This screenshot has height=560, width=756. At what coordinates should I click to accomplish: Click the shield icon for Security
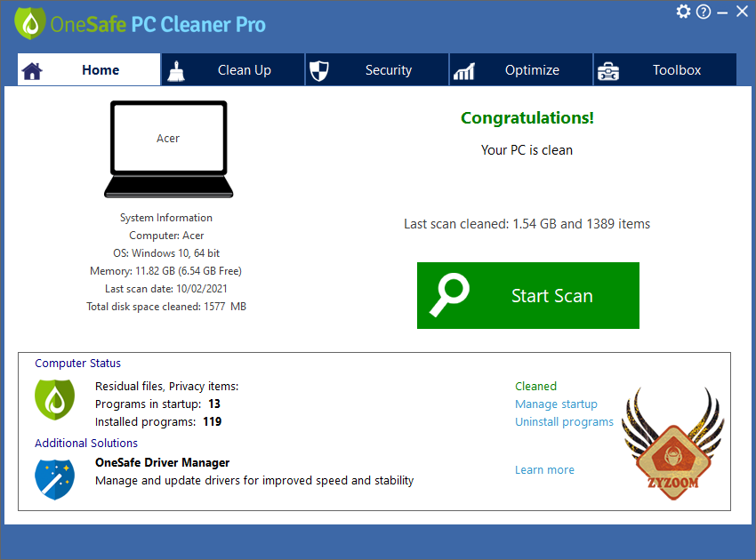pos(318,71)
